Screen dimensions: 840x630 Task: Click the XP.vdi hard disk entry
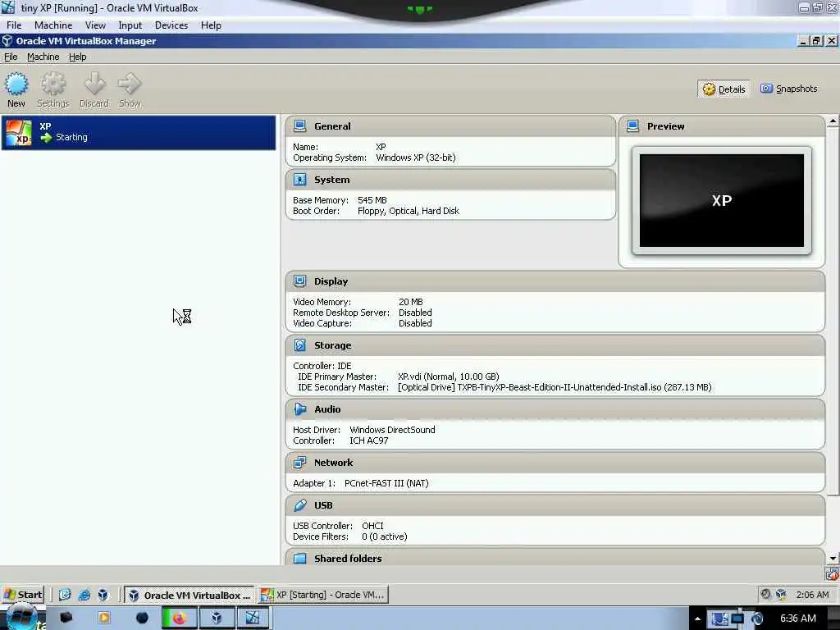pyautogui.click(x=449, y=377)
